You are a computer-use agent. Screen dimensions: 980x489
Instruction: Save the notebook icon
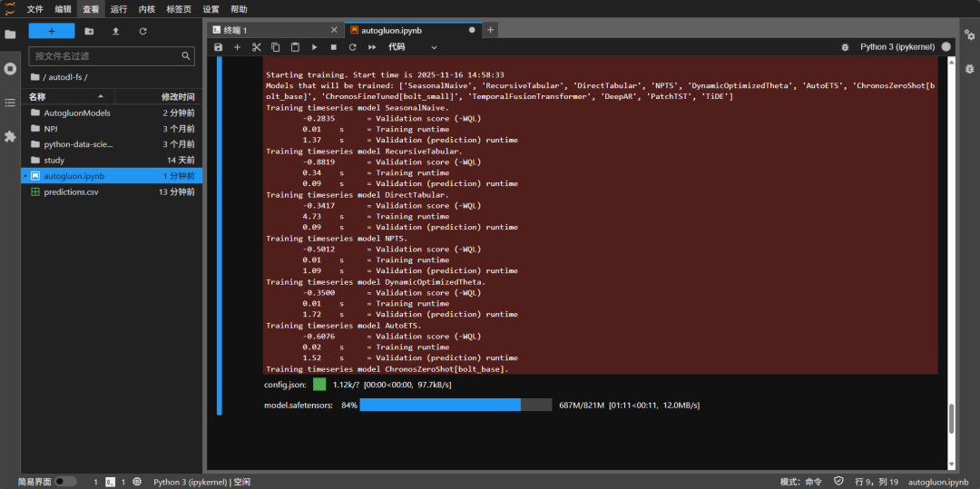coord(218,47)
